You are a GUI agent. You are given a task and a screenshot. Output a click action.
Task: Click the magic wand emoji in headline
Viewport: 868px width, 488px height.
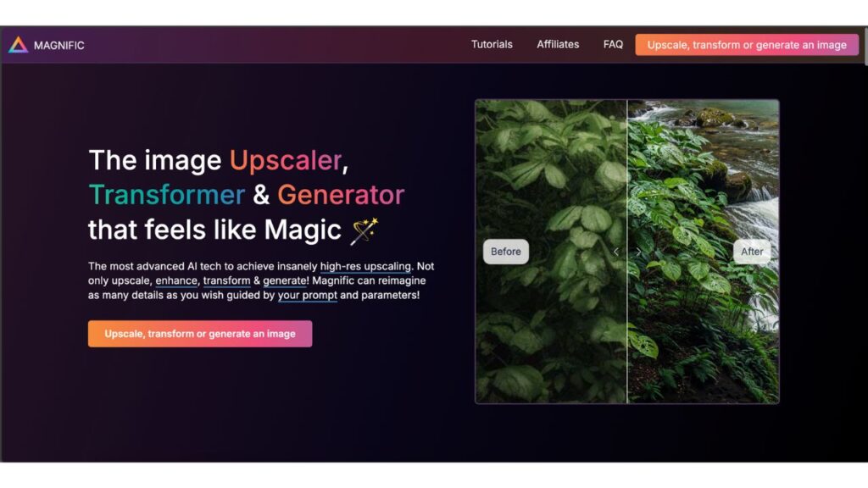coord(364,230)
